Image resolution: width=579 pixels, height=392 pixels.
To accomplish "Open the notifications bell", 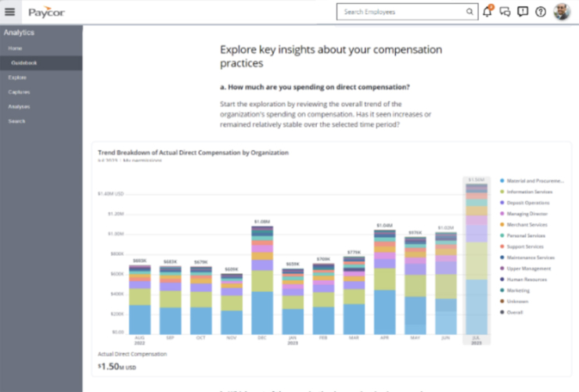I will click(x=488, y=12).
